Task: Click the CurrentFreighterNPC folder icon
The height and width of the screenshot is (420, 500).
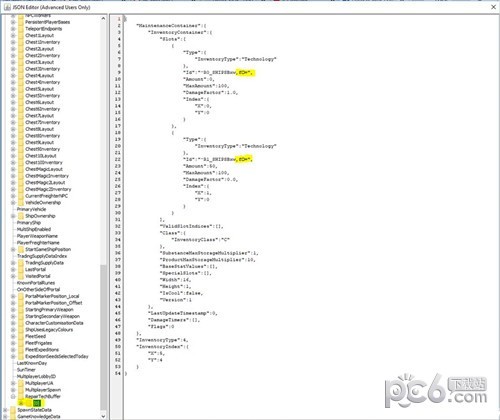Action: pyautogui.click(x=21, y=196)
